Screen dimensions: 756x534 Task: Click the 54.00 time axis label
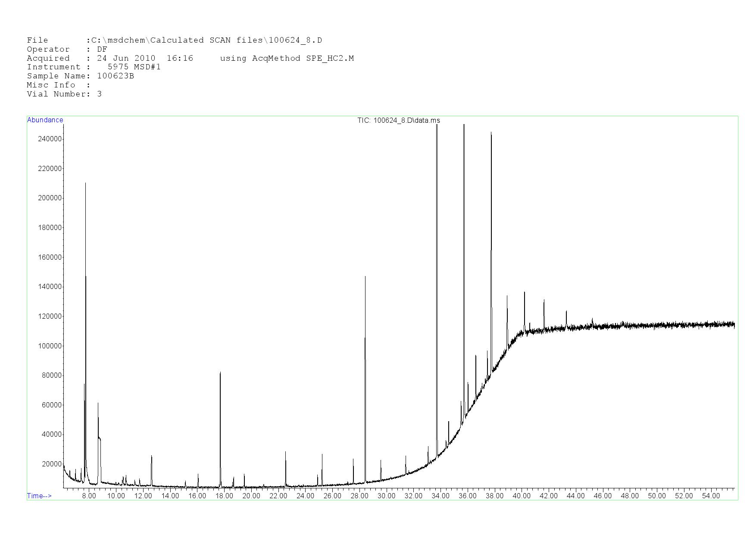(710, 496)
